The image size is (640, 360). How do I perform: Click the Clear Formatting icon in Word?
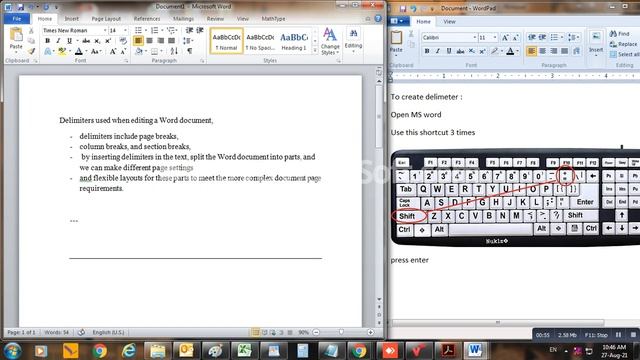tap(123, 41)
